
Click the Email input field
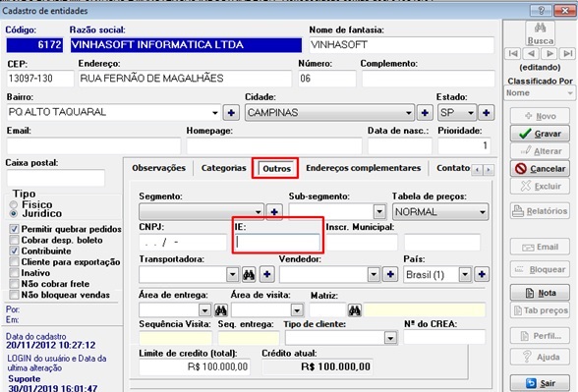93,145
